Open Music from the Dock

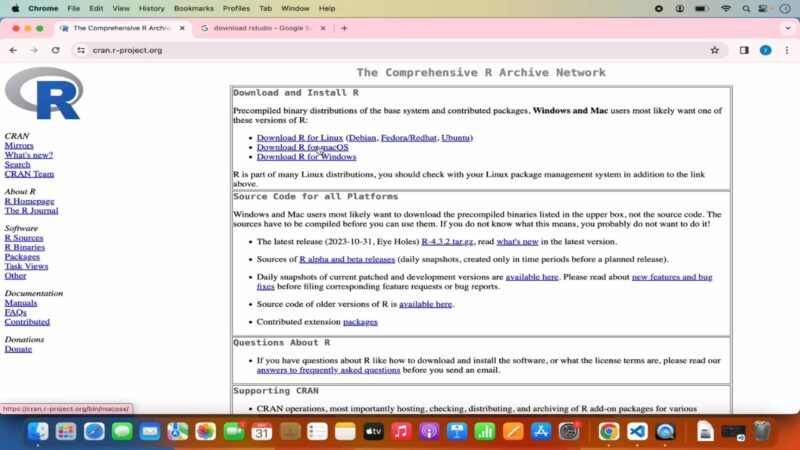coord(401,431)
